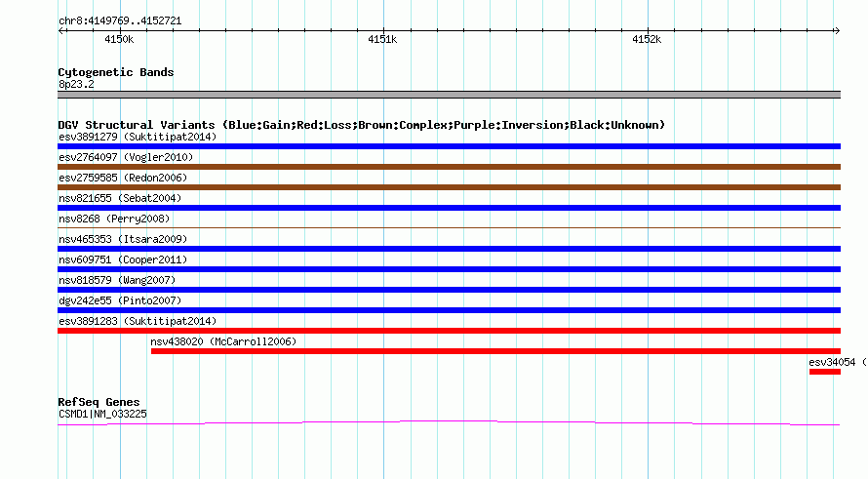This screenshot has height=479, width=868.
Task: Click the RefSeq Genes track title
Action: click(x=99, y=402)
